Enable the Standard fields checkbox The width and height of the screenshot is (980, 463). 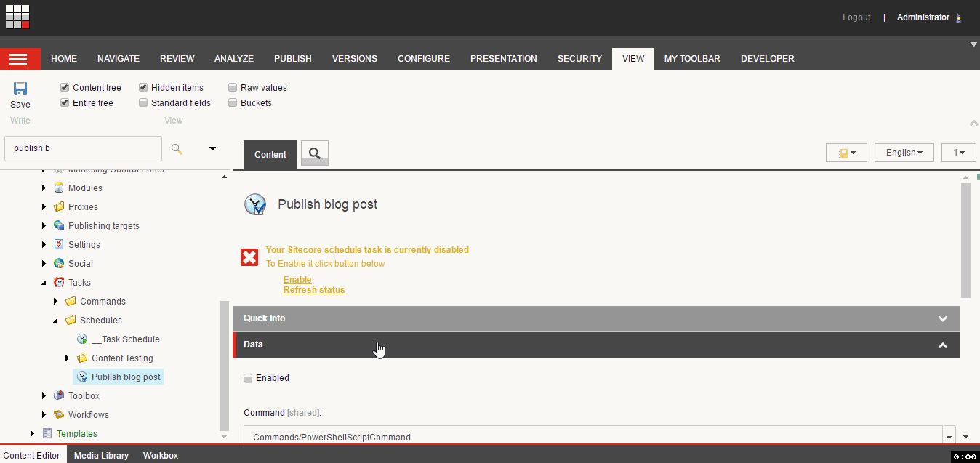[143, 102]
